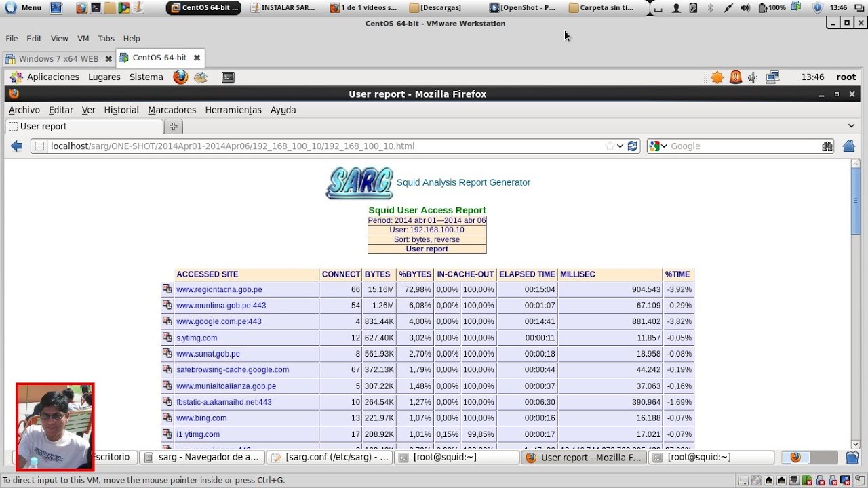Open the Herramientas menu
The height and width of the screenshot is (488, 868).
tap(233, 110)
